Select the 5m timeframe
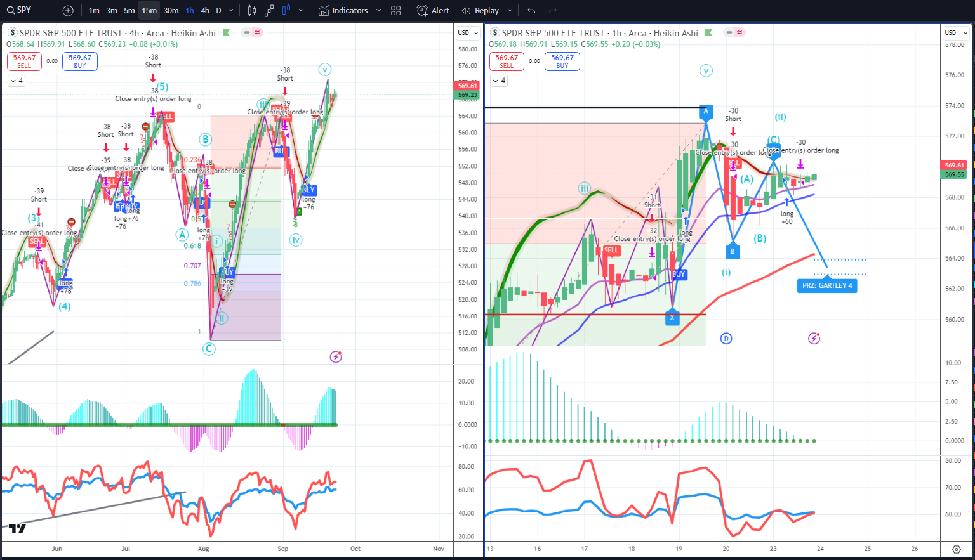This screenshot has height=560, width=975. 129,11
